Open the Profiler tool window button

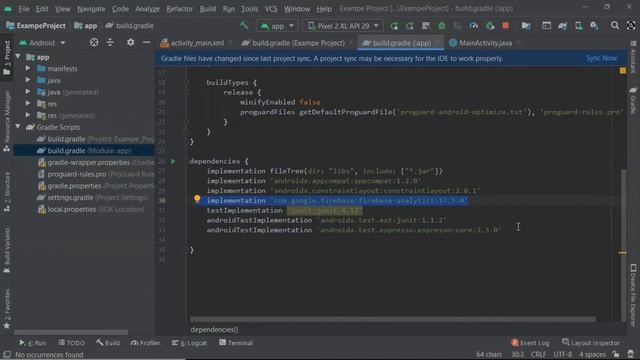145,343
